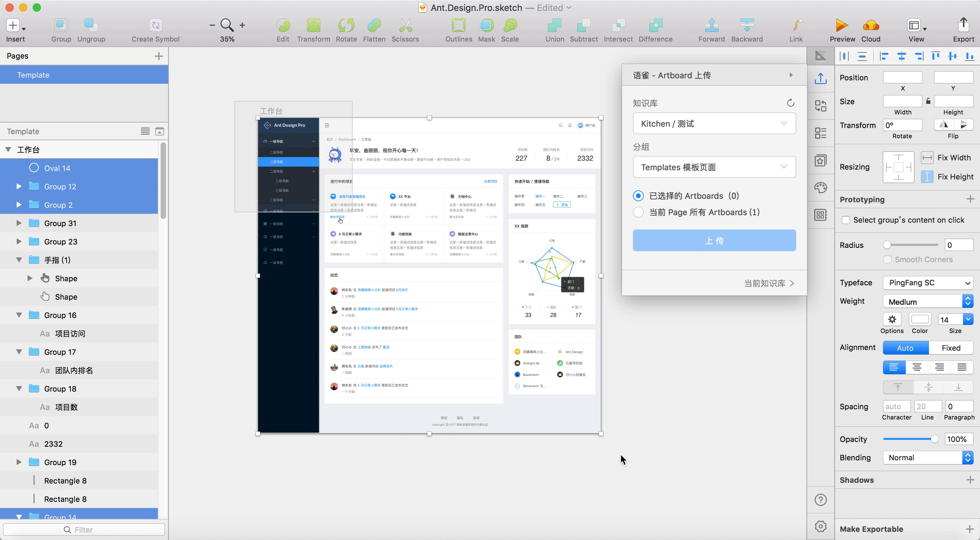Click the 上传 upload button
The width and height of the screenshot is (980, 540).
(714, 240)
